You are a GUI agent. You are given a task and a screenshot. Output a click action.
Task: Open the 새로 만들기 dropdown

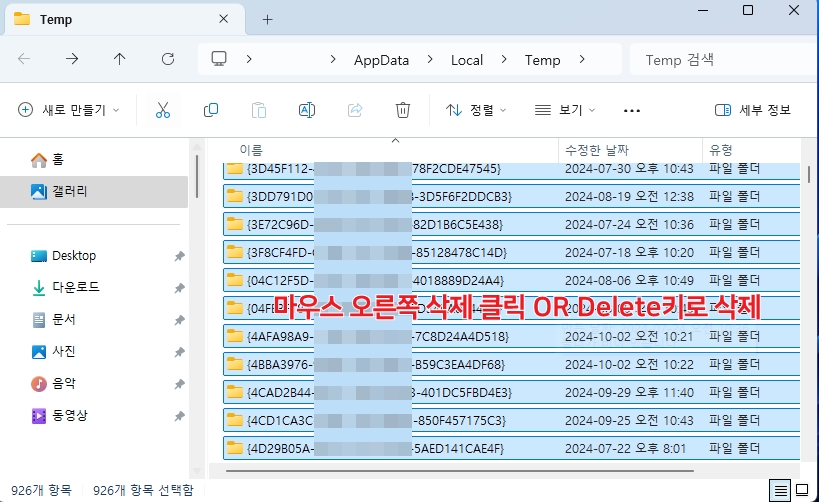click(69, 110)
